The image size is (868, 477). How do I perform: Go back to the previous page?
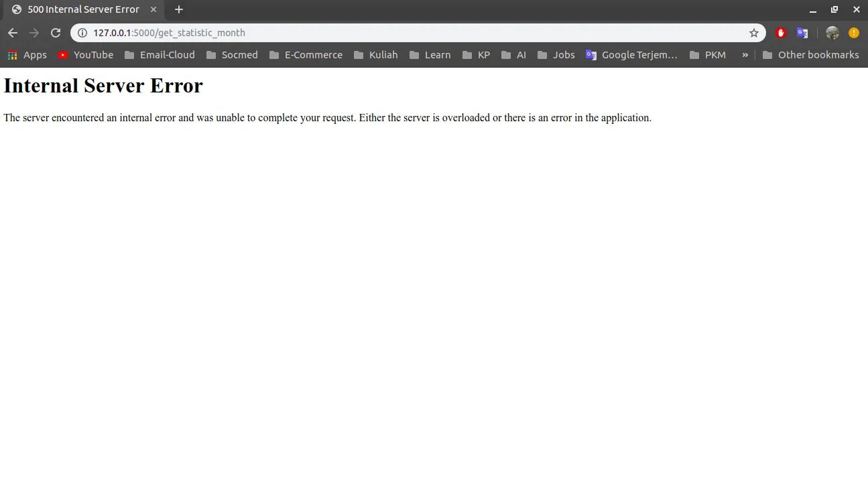point(13,33)
